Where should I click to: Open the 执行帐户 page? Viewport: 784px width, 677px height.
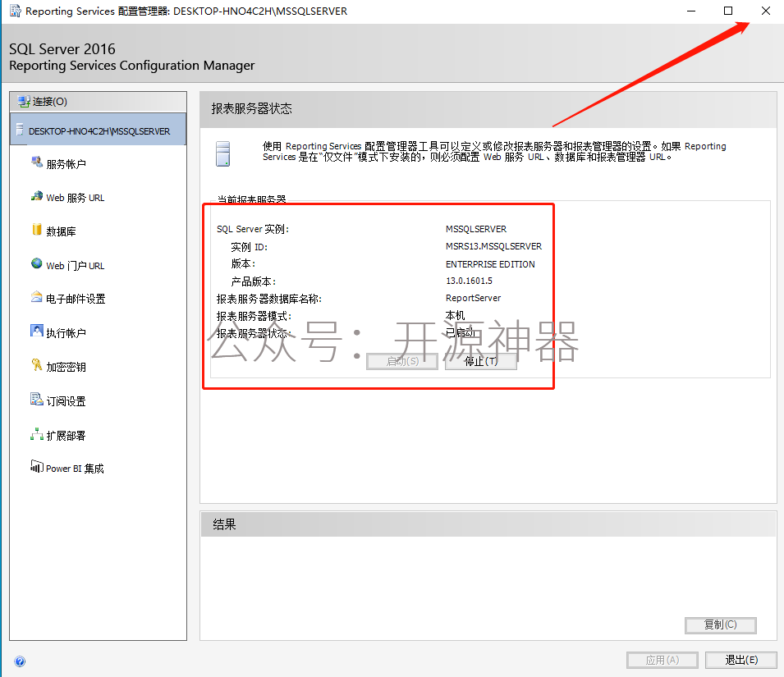(x=66, y=332)
